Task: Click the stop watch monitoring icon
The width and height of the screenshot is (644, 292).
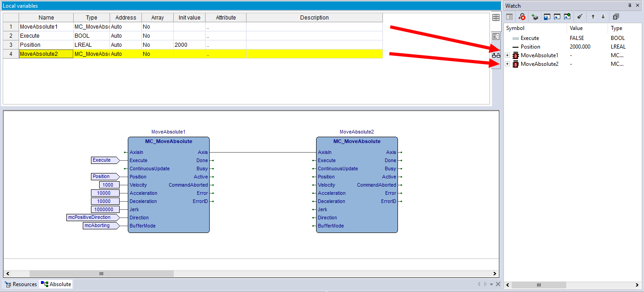Action: point(522,17)
